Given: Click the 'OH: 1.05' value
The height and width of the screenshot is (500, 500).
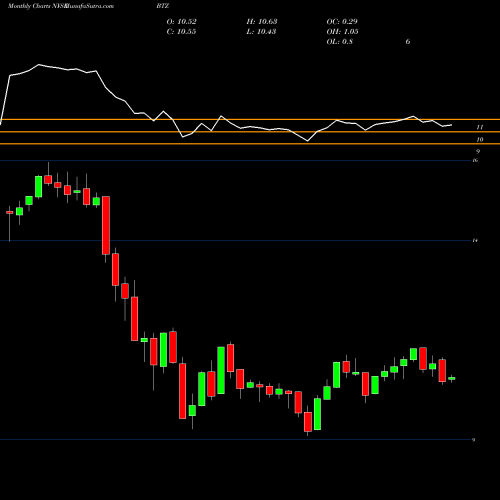Looking at the screenshot, I should [x=342, y=32].
